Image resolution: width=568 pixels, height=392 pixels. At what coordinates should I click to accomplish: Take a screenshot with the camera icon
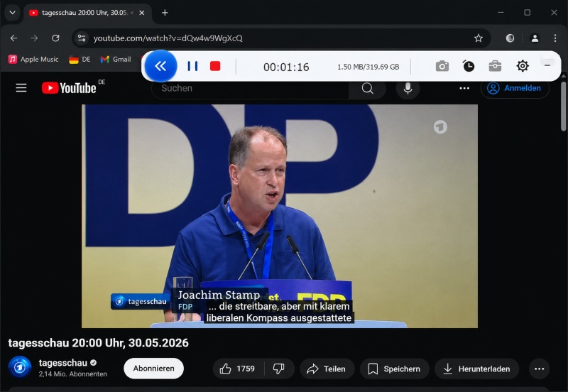coord(442,66)
